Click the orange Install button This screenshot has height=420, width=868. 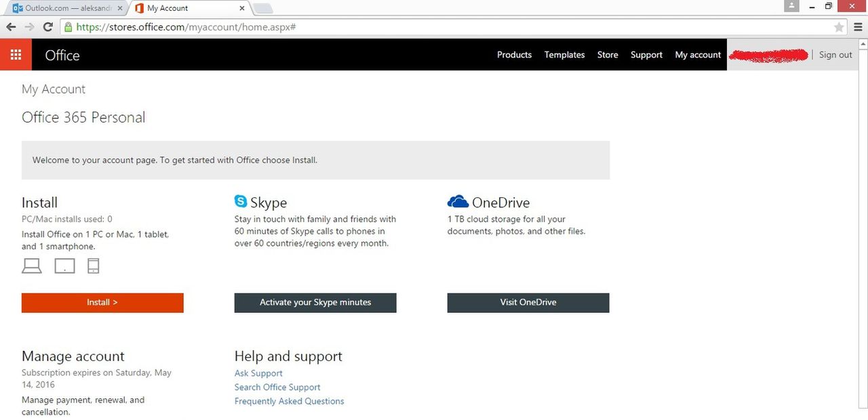(x=102, y=303)
